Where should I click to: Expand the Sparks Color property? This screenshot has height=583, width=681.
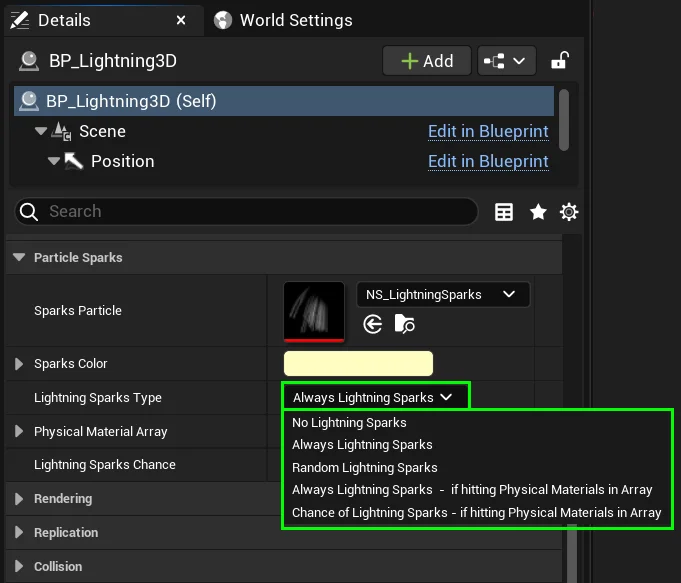click(x=19, y=364)
